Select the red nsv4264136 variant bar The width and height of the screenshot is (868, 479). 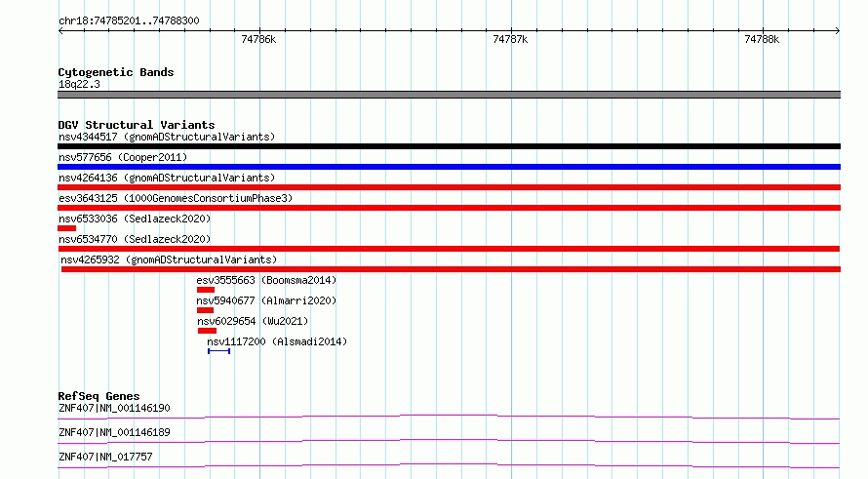[449, 187]
